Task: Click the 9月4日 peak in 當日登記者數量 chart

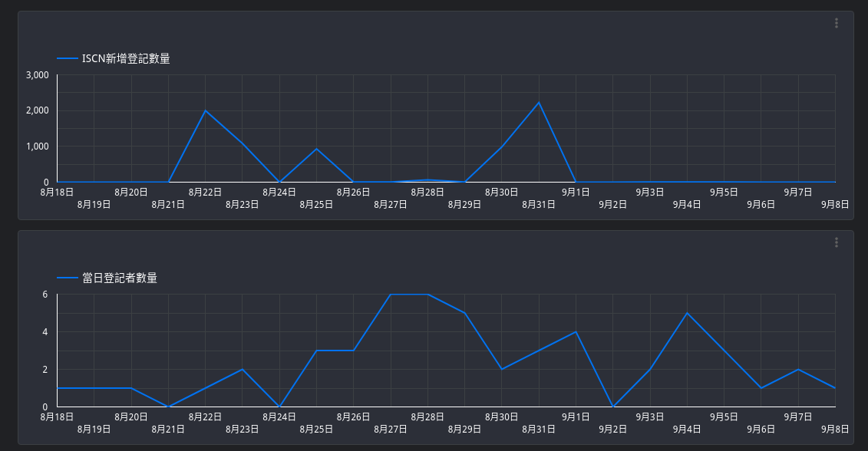Action: click(687, 313)
